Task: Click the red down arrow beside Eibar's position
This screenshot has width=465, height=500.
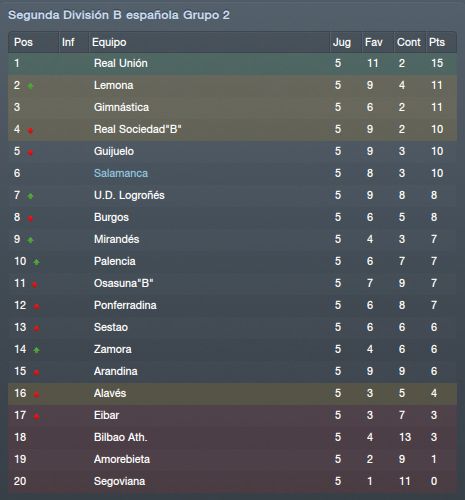Action: 36,417
